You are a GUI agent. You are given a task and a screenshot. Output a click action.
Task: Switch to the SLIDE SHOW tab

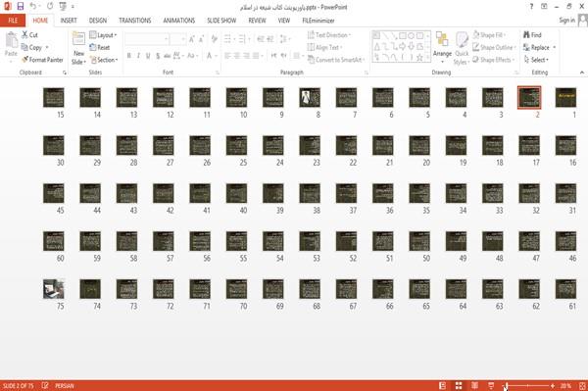pyautogui.click(x=221, y=21)
